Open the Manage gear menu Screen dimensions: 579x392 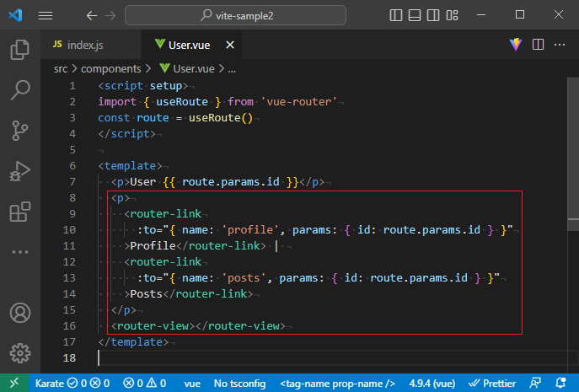point(20,353)
